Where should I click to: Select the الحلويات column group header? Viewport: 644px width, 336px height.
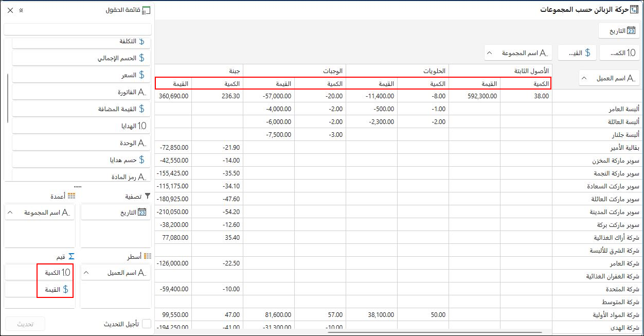point(397,70)
